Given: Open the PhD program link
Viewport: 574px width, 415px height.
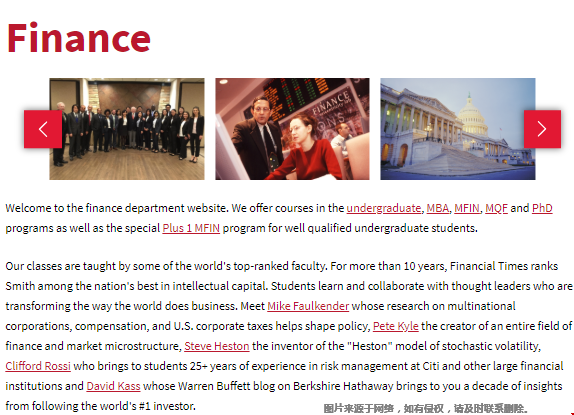Looking at the screenshot, I should pos(542,208).
